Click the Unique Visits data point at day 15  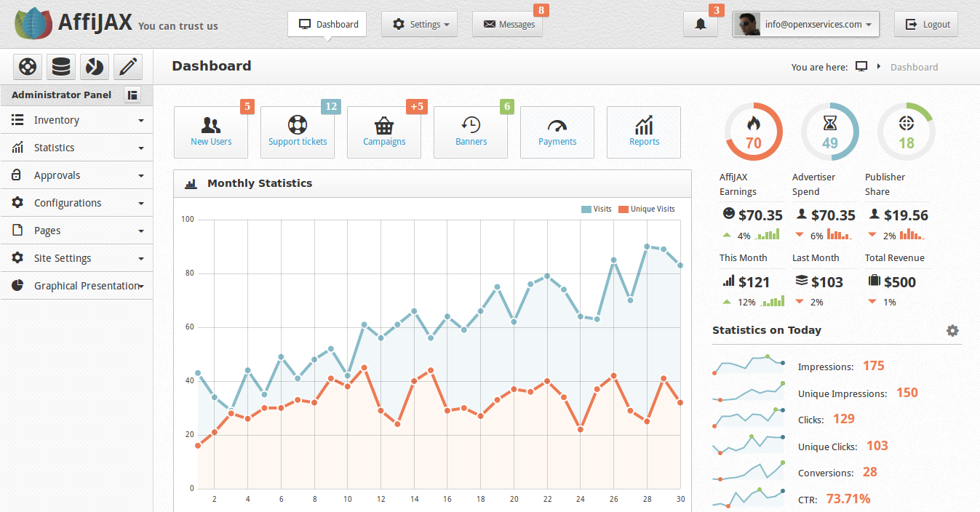pos(431,370)
